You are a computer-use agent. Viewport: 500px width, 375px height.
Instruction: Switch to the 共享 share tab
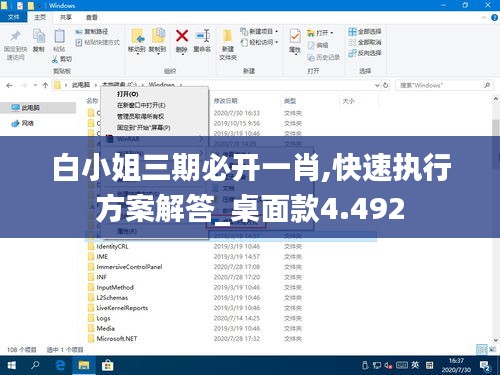65,17
